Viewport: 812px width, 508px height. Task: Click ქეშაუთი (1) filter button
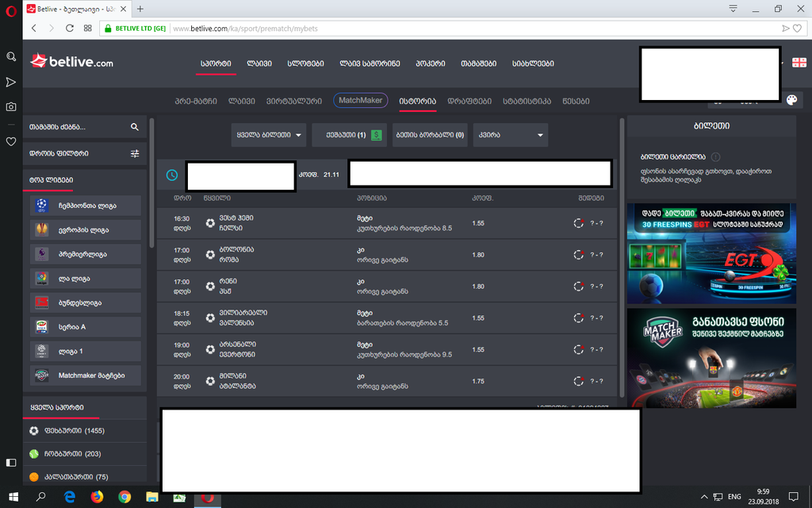[x=349, y=135]
